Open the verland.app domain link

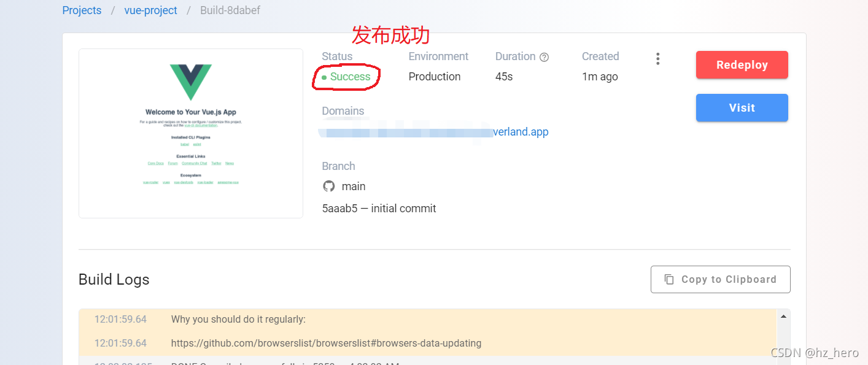521,132
